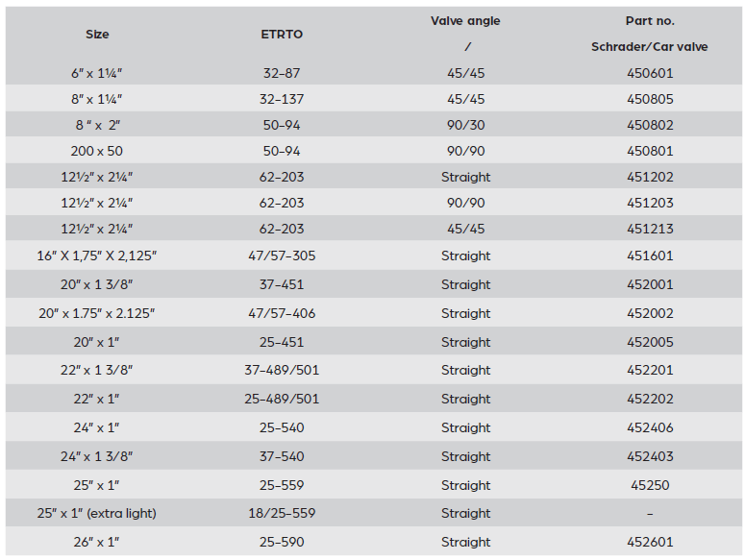This screenshot has width=745, height=560.
Task: Select ETRTO value 25-590
Action: pyautogui.click(x=282, y=542)
